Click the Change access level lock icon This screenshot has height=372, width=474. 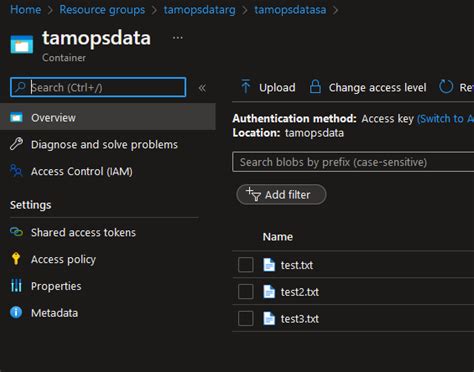pyautogui.click(x=315, y=87)
